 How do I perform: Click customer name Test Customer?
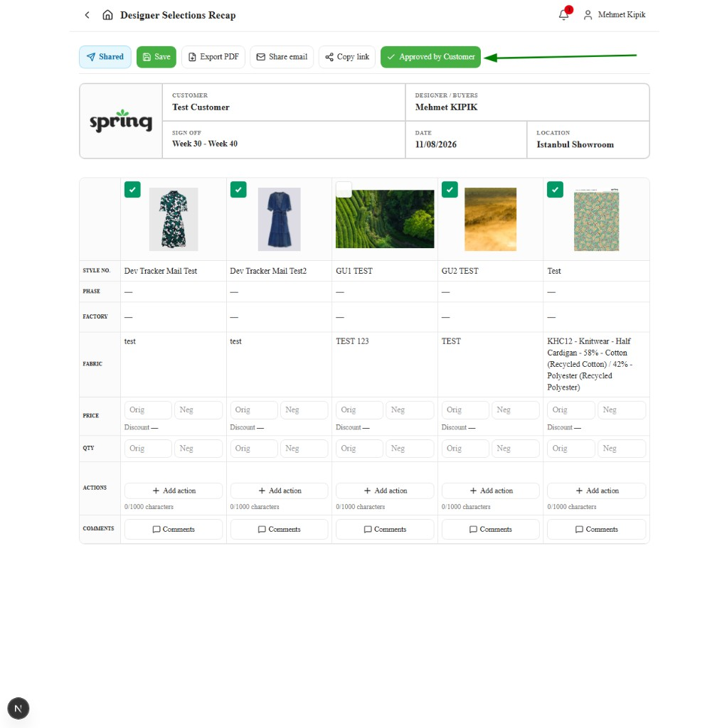click(201, 107)
